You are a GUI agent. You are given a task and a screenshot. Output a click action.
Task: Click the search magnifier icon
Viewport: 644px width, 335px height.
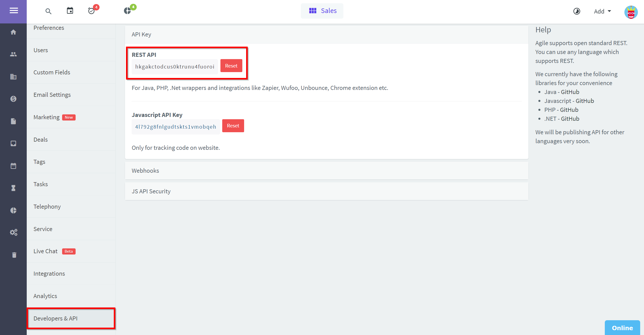[48, 11]
